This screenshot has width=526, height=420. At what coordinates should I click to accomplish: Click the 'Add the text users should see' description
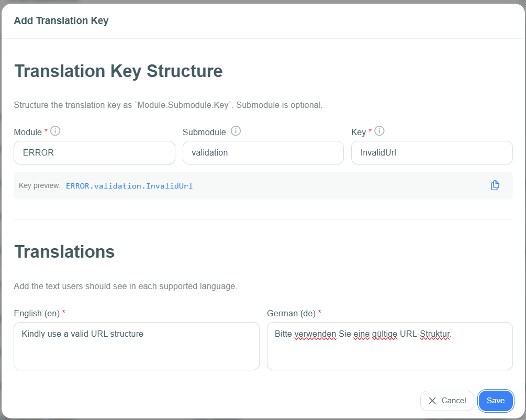126,286
